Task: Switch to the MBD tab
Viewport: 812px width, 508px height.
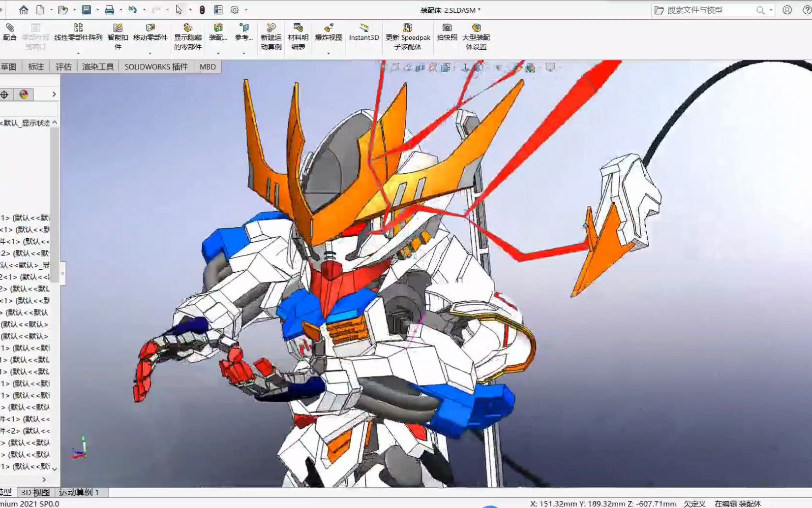Action: click(208, 67)
